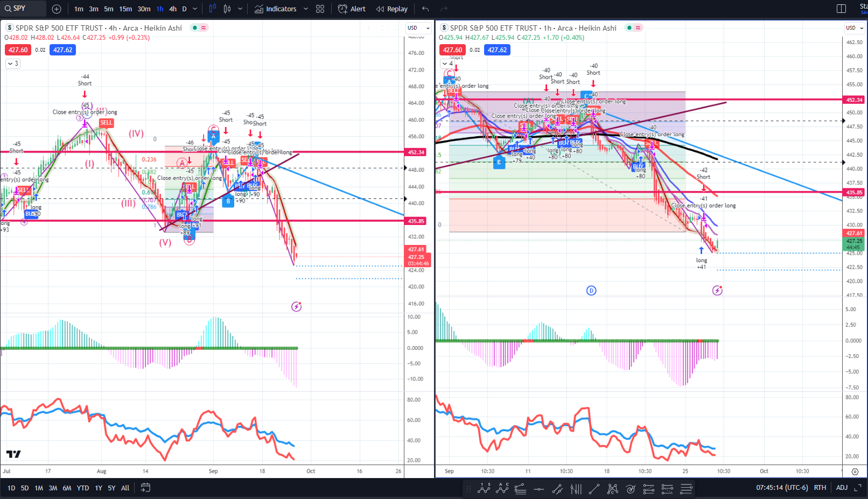Toggle the market status indicator on 4h chart
The height and width of the screenshot is (499, 868).
coord(195,28)
